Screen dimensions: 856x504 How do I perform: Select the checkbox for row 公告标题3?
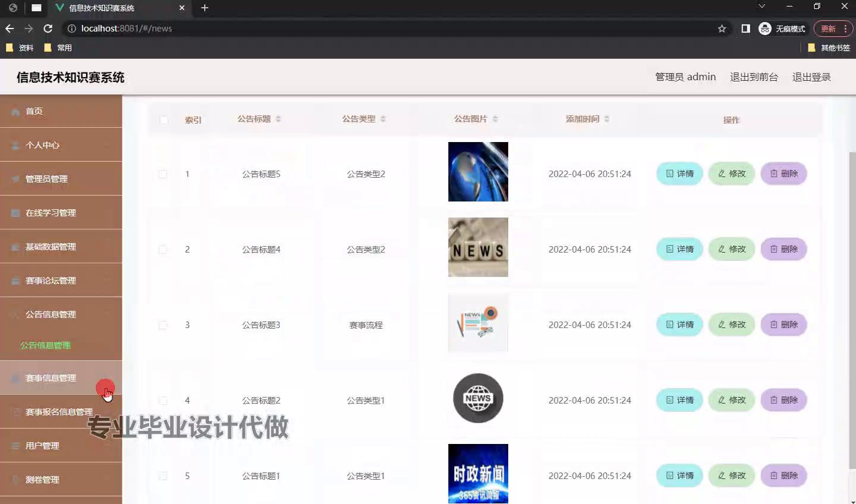163,325
